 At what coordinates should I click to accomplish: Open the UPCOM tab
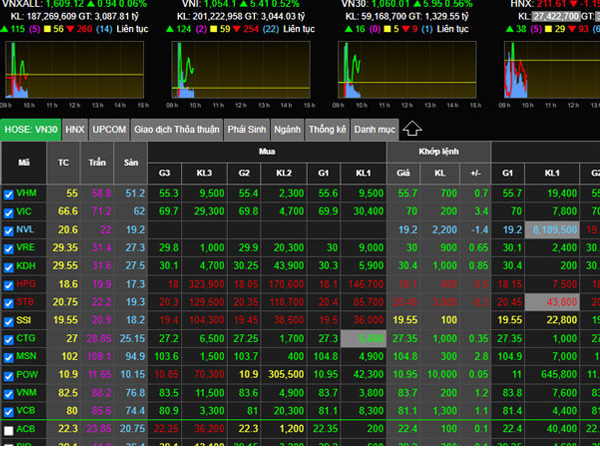pyautogui.click(x=109, y=130)
